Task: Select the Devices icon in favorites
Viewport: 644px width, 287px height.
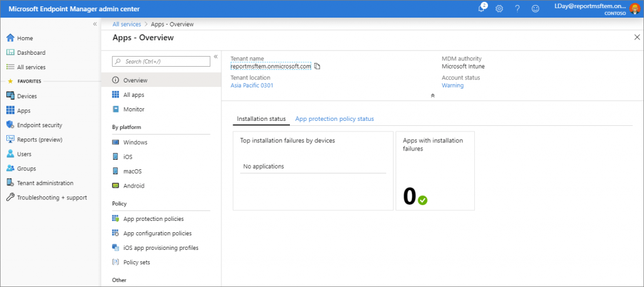Action: tap(10, 96)
